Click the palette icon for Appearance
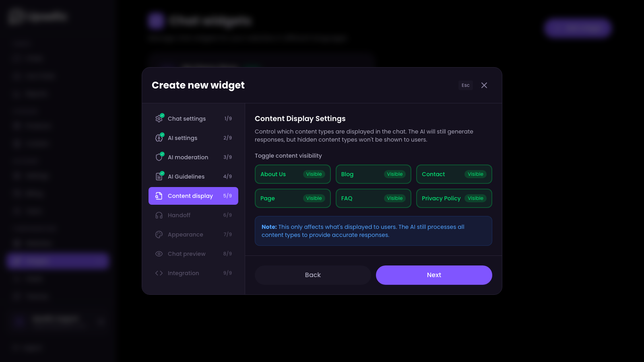The image size is (644, 362). coord(159,234)
